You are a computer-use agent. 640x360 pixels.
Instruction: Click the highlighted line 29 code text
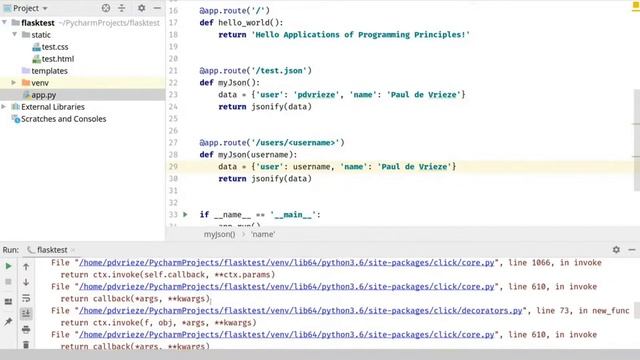click(x=337, y=167)
